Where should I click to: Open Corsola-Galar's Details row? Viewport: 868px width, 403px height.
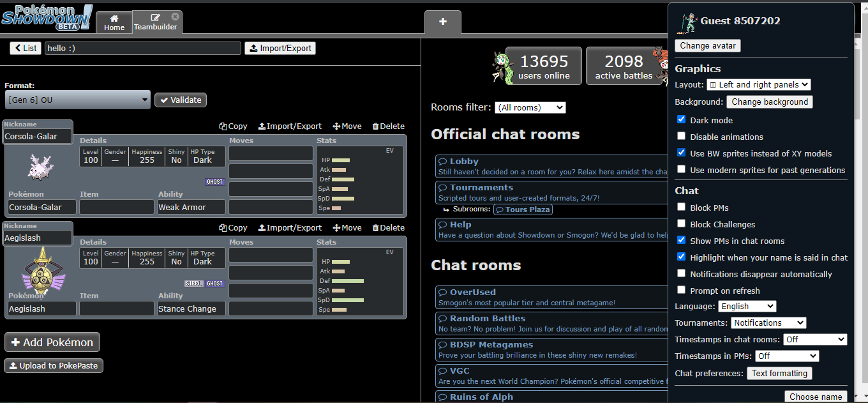(152, 156)
